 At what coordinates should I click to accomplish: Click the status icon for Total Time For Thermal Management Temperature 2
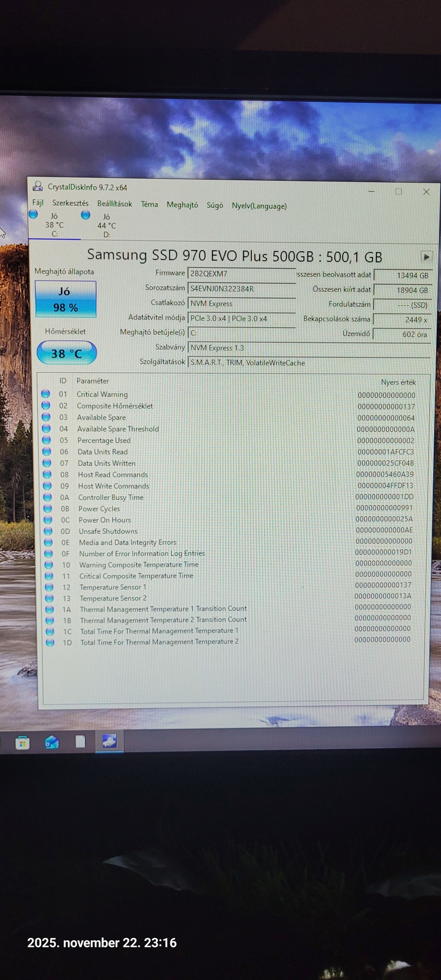pos(50,642)
